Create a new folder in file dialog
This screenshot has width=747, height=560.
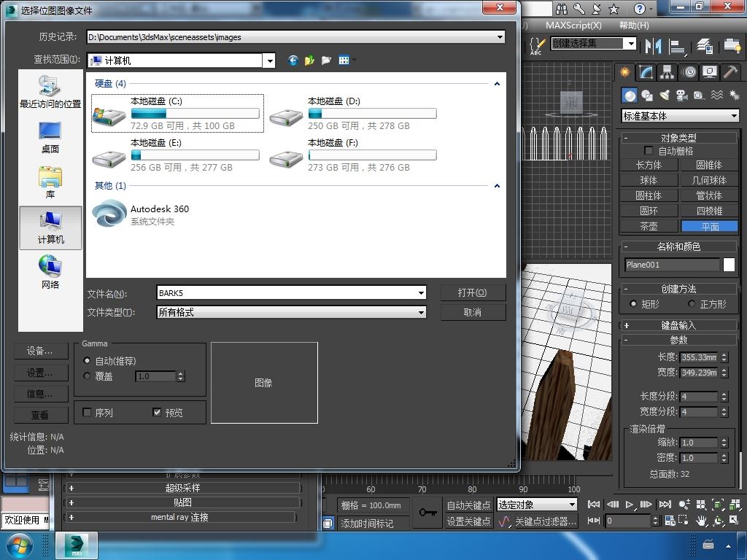326,60
